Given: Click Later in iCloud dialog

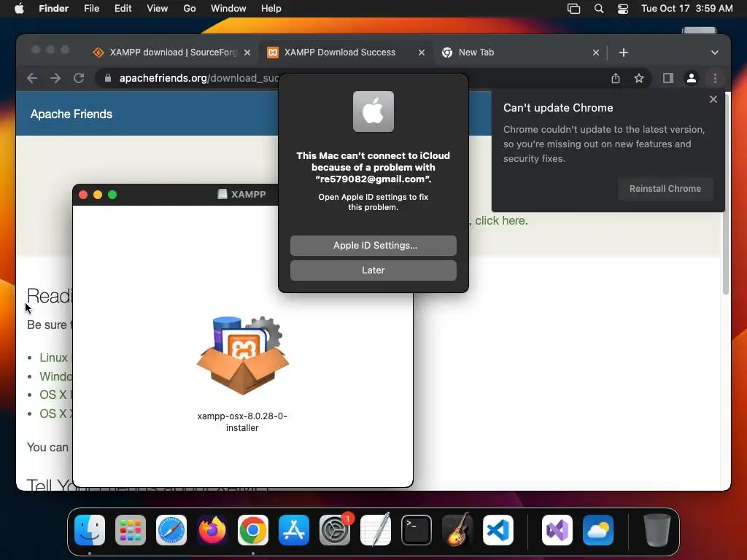Looking at the screenshot, I should 373,271.
